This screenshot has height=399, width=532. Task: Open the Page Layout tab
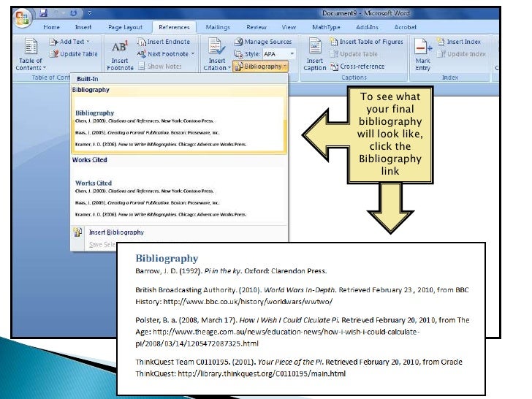point(125,27)
